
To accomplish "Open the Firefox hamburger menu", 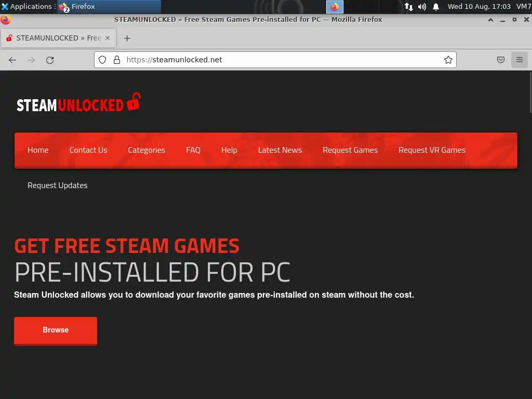I will [519, 60].
